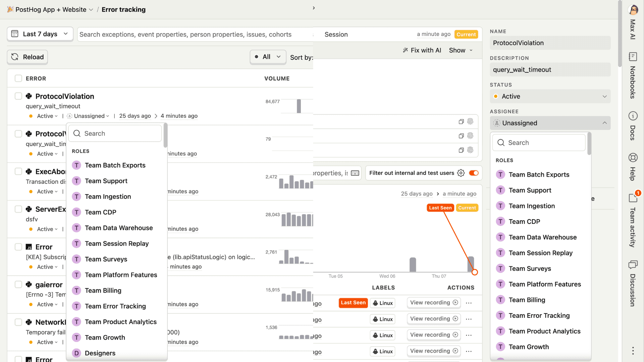Click the Fix with AI wand icon
The image size is (644, 362).
[x=406, y=50]
